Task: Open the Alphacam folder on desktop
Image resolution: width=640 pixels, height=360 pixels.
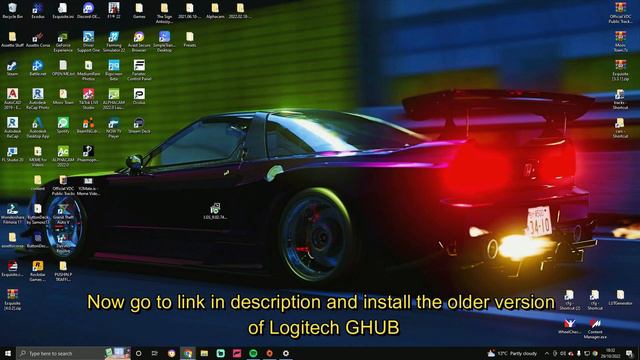Action: (x=215, y=11)
